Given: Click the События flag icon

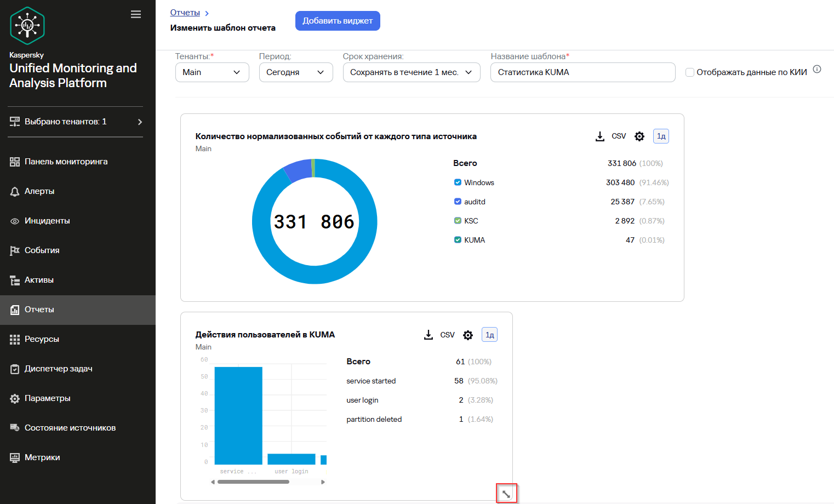Looking at the screenshot, I should pyautogui.click(x=15, y=250).
